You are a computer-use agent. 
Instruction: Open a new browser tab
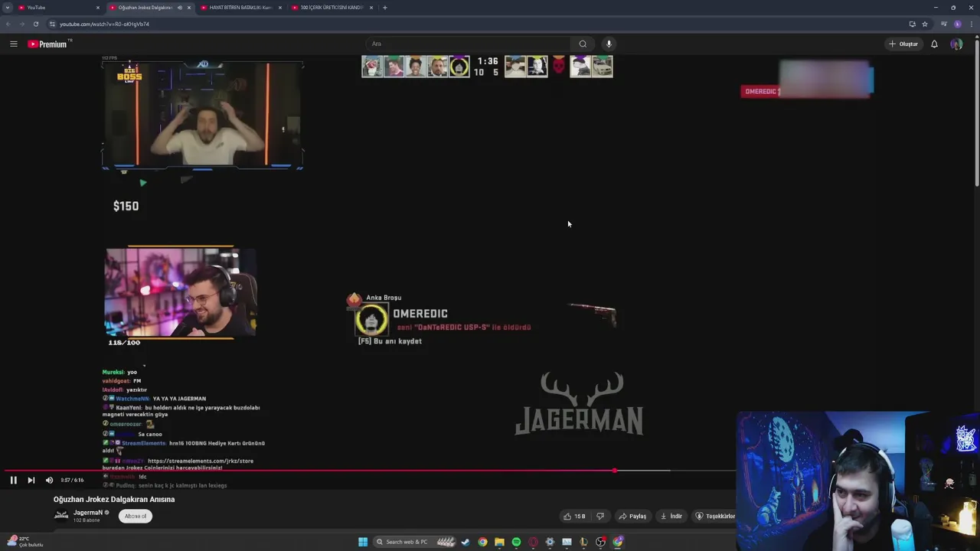(x=384, y=8)
